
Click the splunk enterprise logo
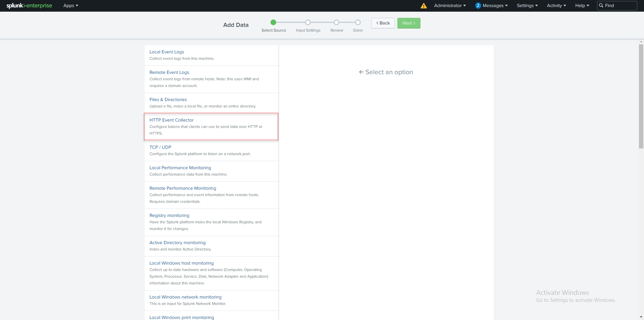29,5
